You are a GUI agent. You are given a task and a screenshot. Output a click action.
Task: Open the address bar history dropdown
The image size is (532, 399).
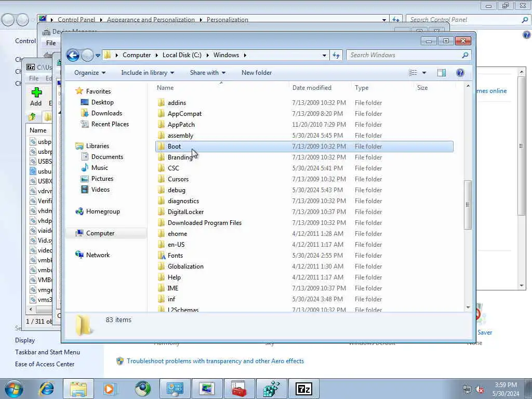pyautogui.click(x=324, y=55)
